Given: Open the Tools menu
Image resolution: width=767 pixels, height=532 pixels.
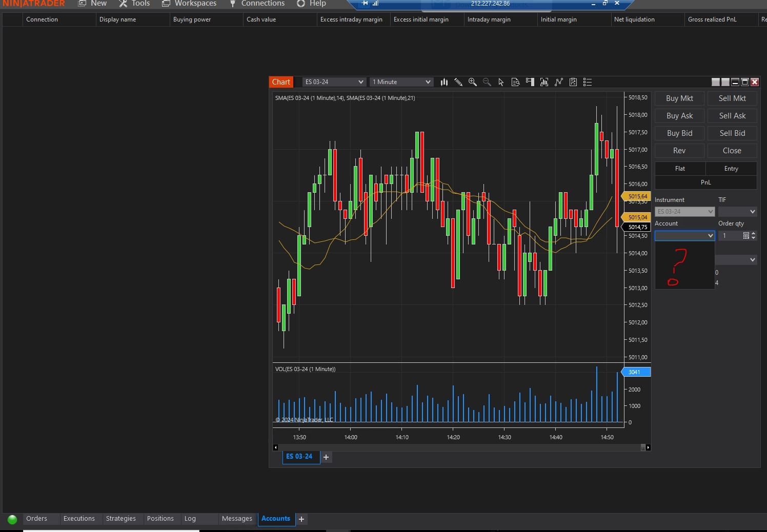Looking at the screenshot, I should 135,4.
